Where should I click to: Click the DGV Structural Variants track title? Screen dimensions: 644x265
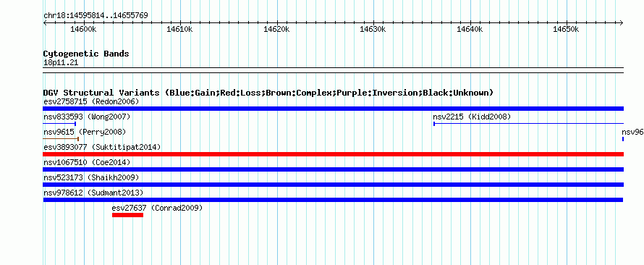click(268, 93)
